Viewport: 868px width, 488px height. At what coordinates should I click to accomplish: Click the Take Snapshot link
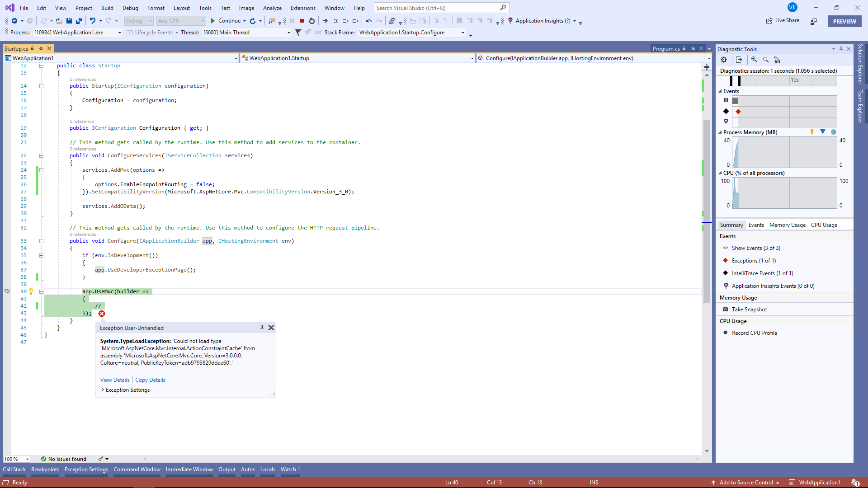point(749,310)
